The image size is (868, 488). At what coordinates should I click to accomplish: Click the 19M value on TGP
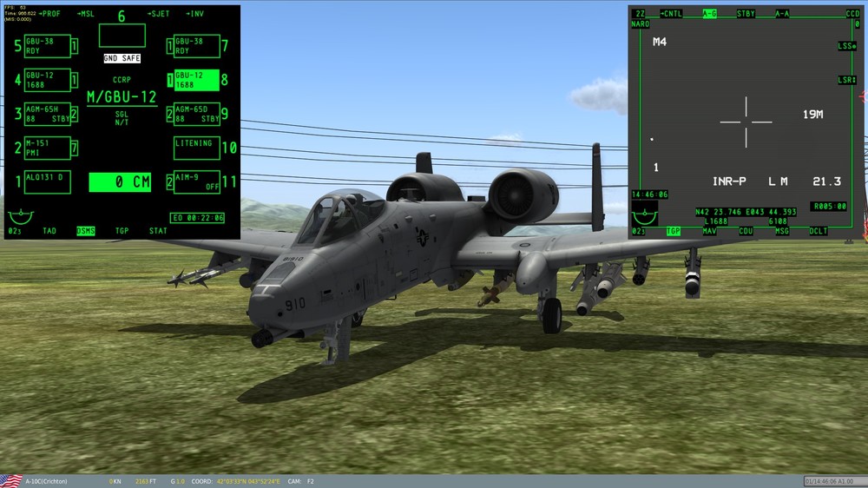point(812,114)
